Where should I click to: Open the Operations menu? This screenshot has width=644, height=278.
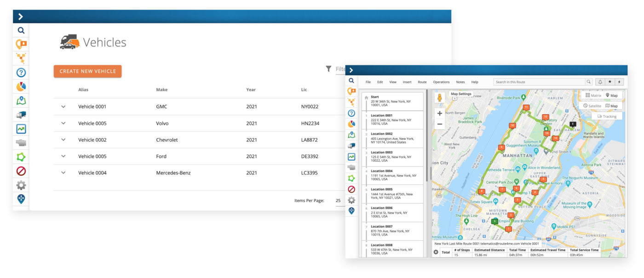(x=441, y=82)
